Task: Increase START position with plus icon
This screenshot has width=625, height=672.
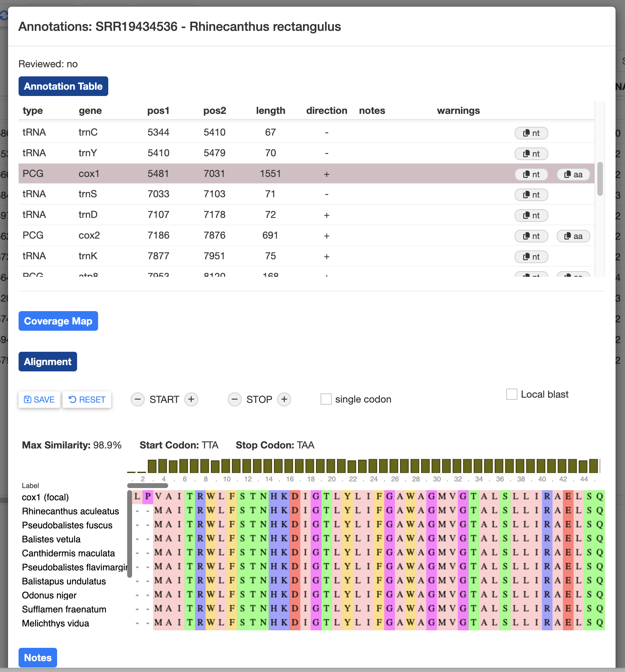Action: tap(191, 399)
